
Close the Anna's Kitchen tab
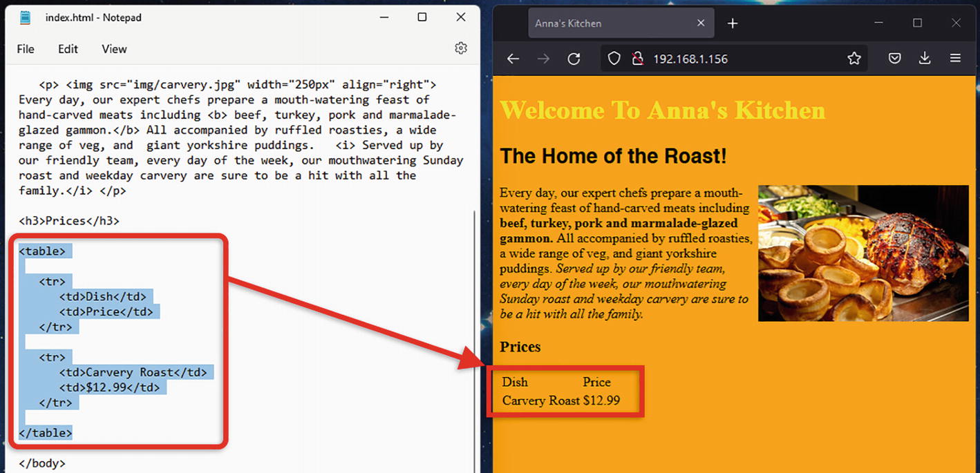coord(701,23)
